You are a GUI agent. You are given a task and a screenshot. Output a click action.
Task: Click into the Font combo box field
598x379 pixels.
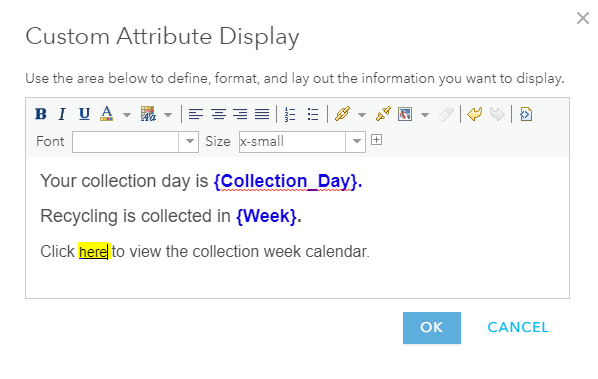pos(125,142)
